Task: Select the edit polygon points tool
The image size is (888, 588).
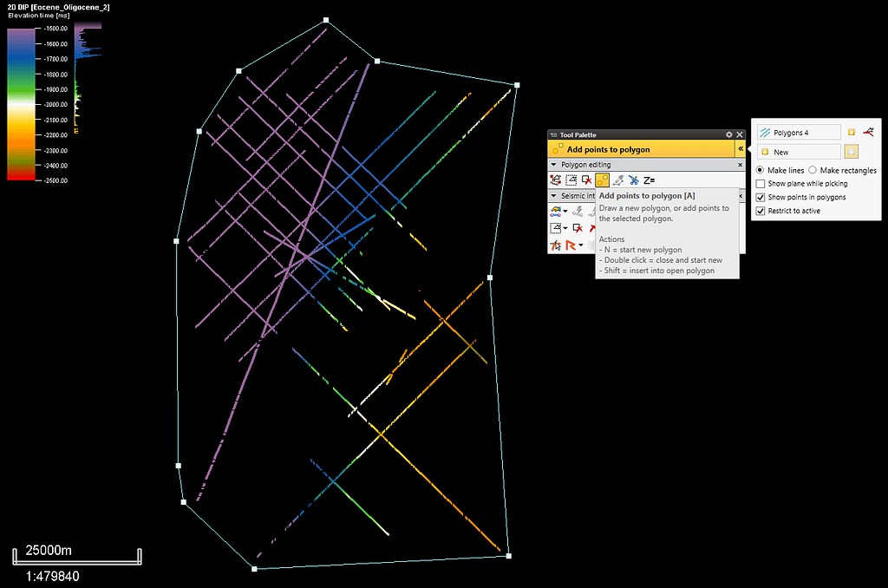Action: 555,180
